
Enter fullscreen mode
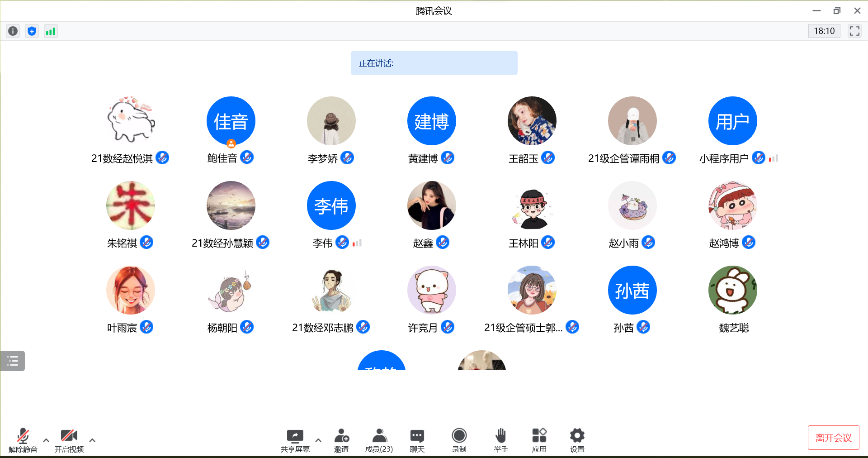coord(854,31)
